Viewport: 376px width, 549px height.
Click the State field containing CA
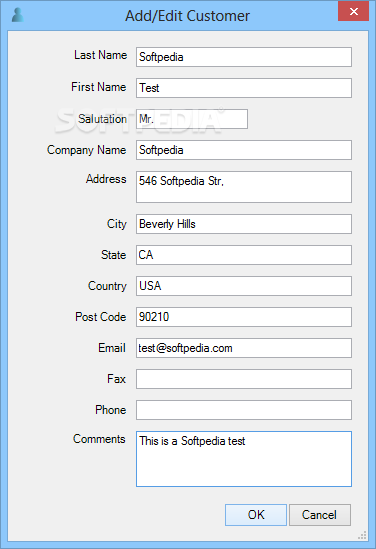(244, 255)
